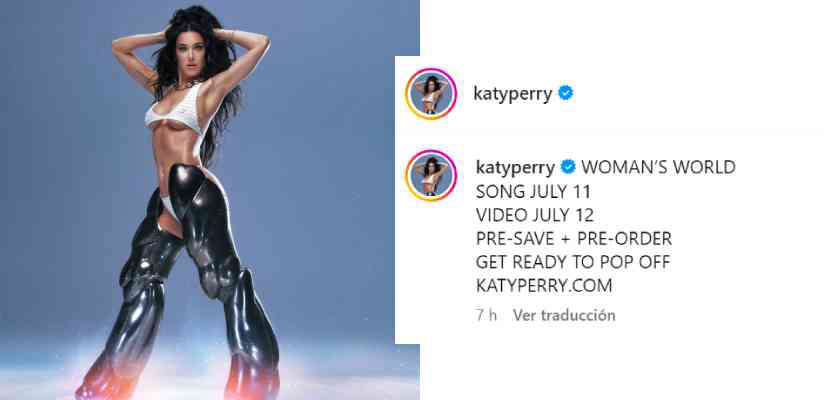Click the GET READY TO POP OFF line
Image resolution: width=840 pixels, height=400 pixels.
(x=573, y=262)
